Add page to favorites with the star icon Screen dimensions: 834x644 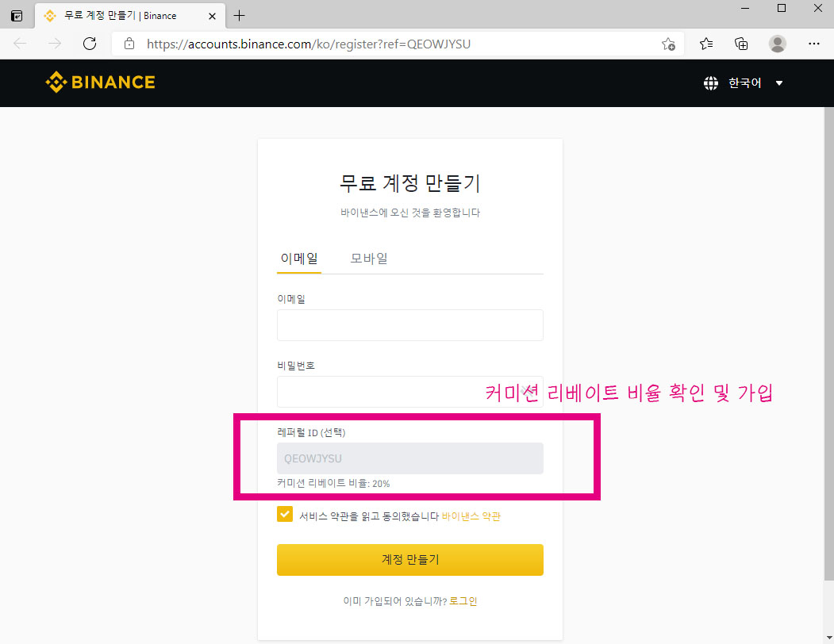point(669,44)
